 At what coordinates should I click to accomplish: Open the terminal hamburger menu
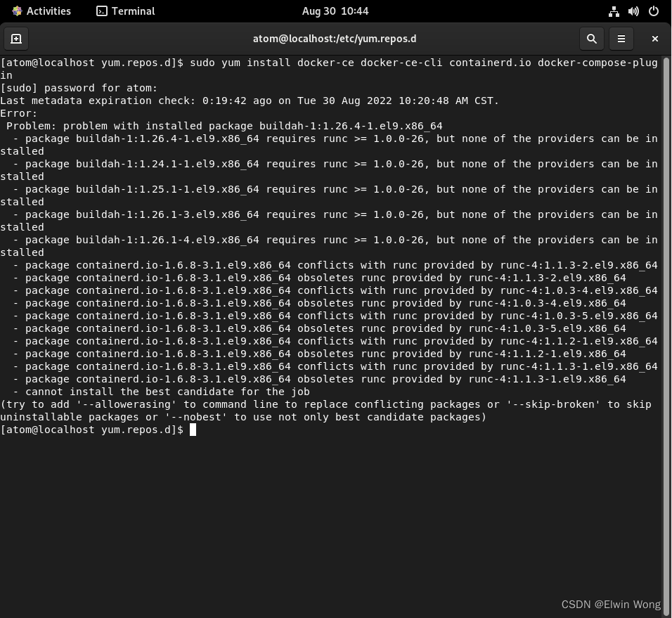click(x=621, y=39)
